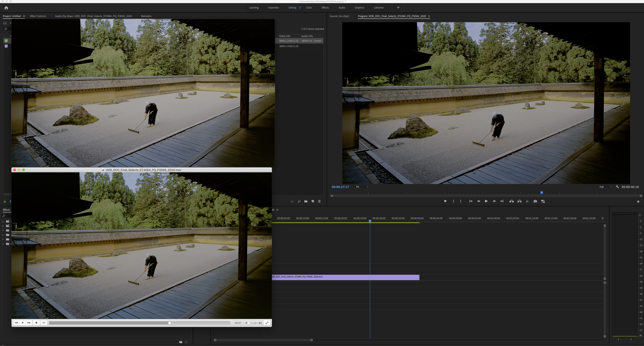Toggle the green project writable lock icon
Image resolution: width=644 pixels, height=346 pixels.
[x=5, y=201]
